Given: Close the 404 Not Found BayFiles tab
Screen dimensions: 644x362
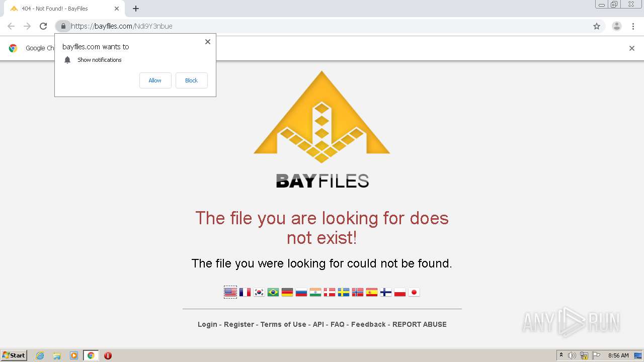Looking at the screenshot, I should tap(117, 9).
